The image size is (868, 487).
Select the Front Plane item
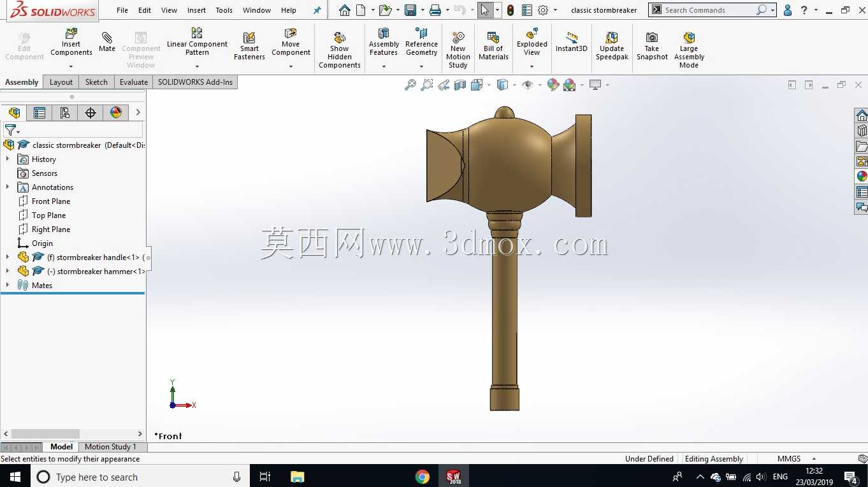click(51, 201)
